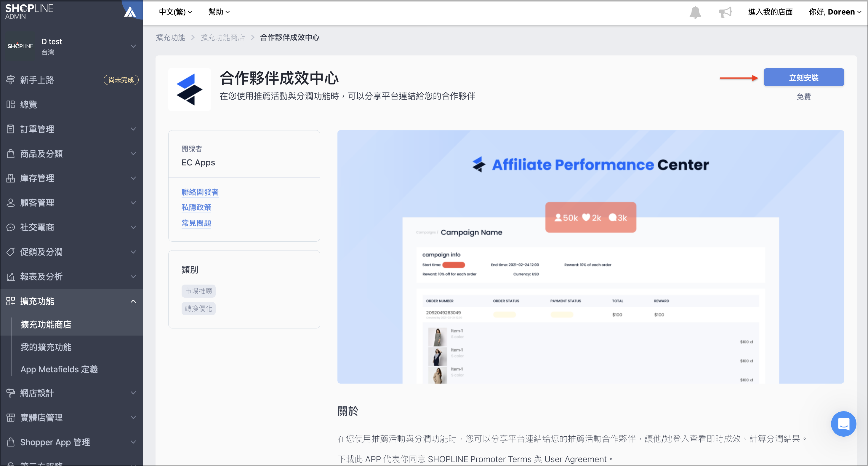Expand the 訂單管理 menu chevron
The height and width of the screenshot is (466, 868).
coord(133,129)
